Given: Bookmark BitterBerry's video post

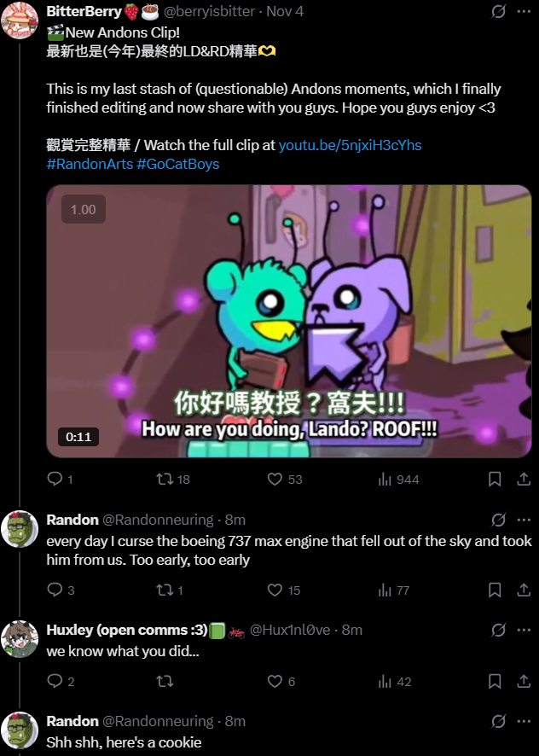Looking at the screenshot, I should click(x=495, y=479).
